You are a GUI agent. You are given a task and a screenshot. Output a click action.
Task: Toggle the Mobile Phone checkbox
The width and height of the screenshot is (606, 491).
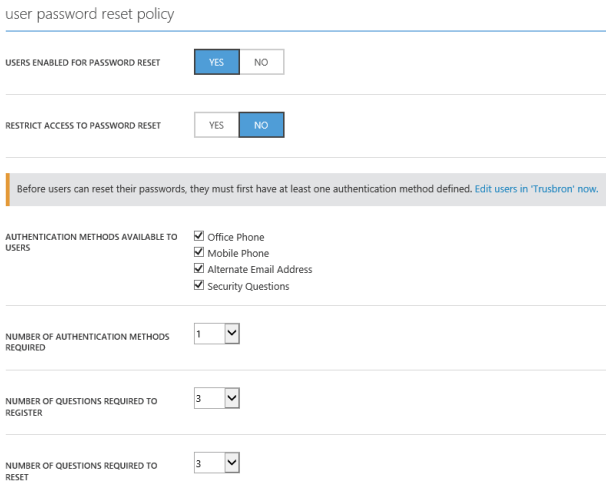pos(198,253)
